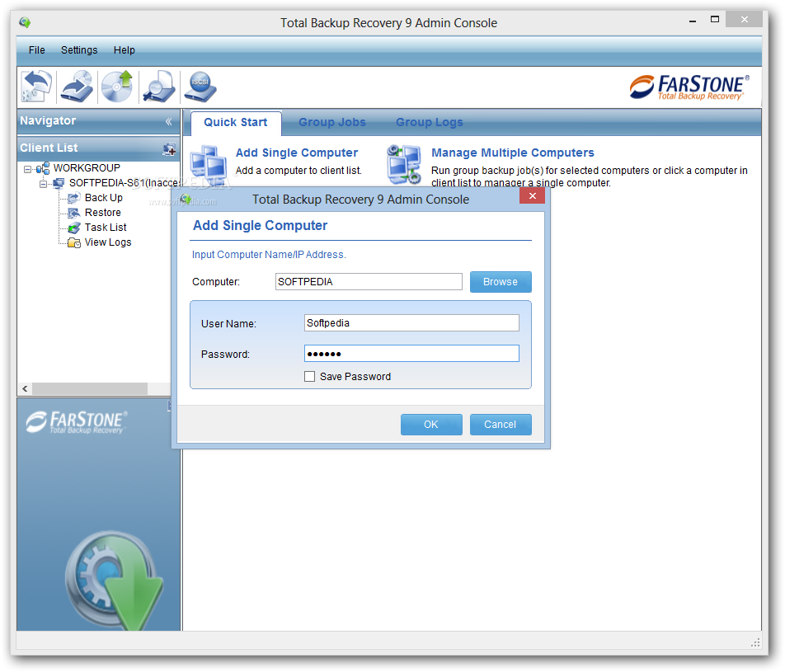Click the CD with green arrow toolbar icon
785x672 pixels.
(x=117, y=86)
